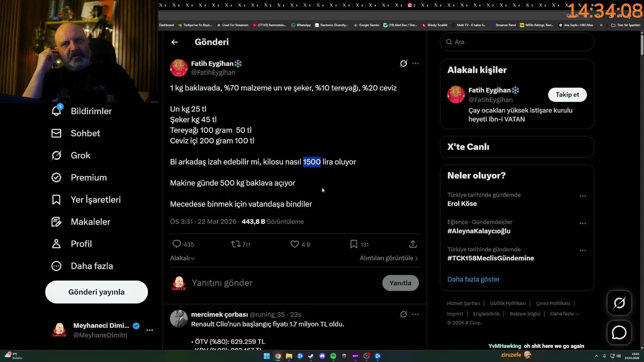The height and width of the screenshot is (362, 644).
Task: Click the Grok icon on Fatih Eygihan's post
Action: (x=404, y=63)
